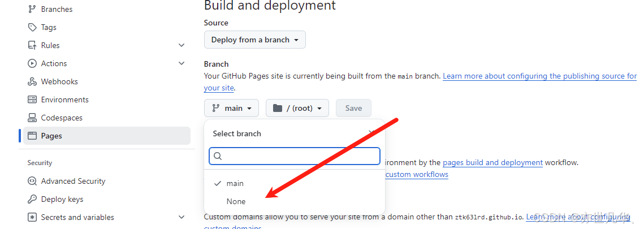
Task: Click the folder icon in root dropdown
Action: (x=278, y=109)
